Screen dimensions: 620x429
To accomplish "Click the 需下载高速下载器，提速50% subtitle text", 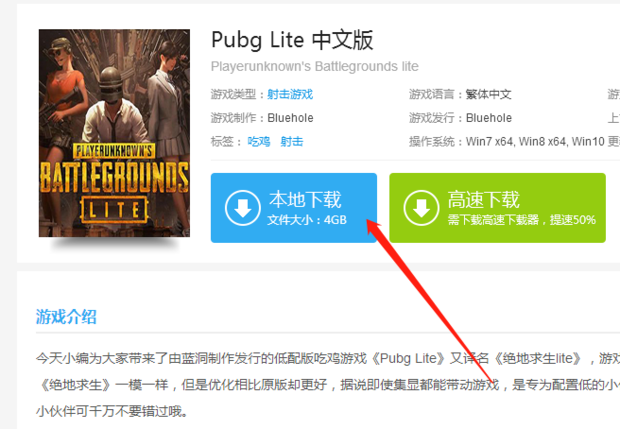I will coord(522,220).
